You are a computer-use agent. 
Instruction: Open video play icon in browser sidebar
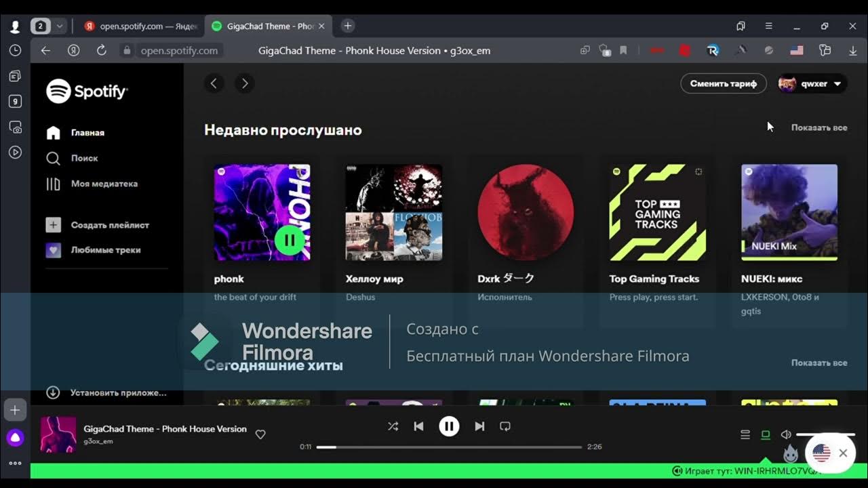tap(15, 152)
